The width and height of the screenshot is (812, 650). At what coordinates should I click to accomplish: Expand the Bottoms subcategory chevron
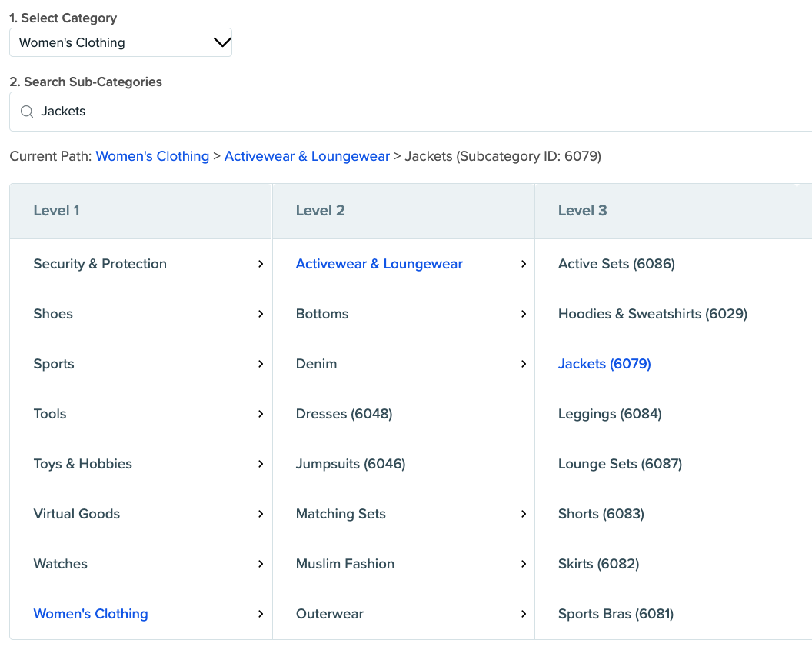[523, 314]
